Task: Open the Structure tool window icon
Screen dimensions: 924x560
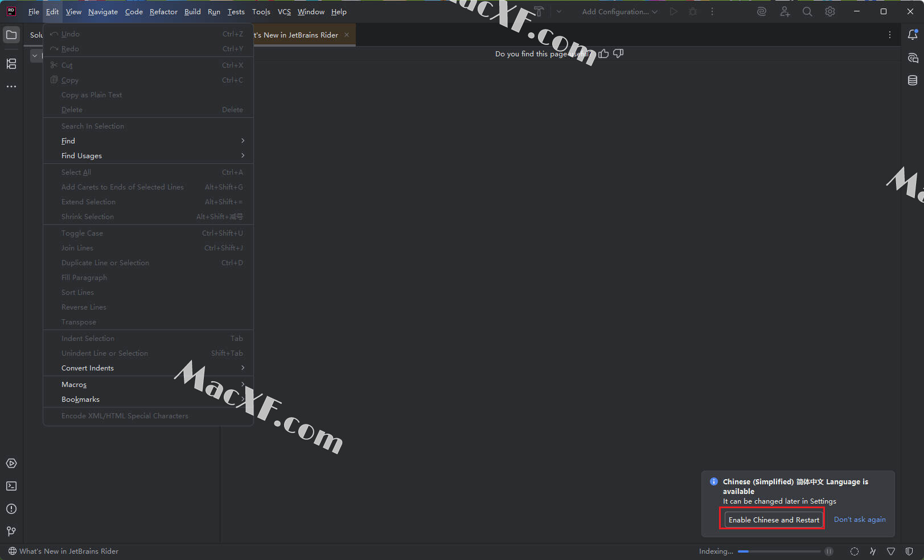Action: coord(11,64)
